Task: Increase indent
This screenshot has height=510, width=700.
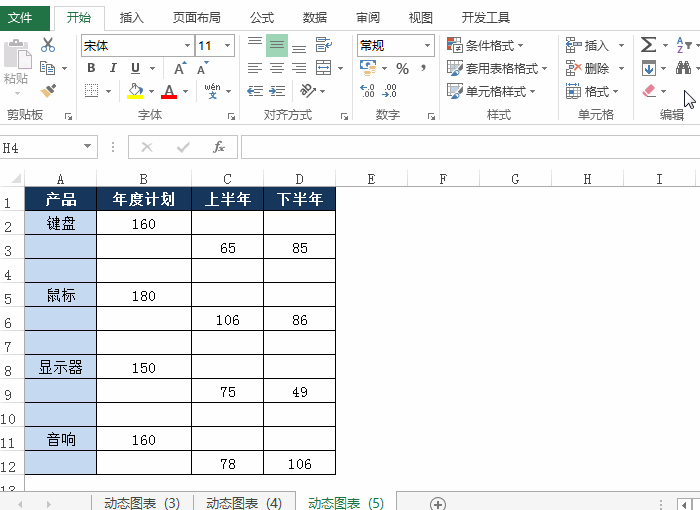Action: pos(277,91)
